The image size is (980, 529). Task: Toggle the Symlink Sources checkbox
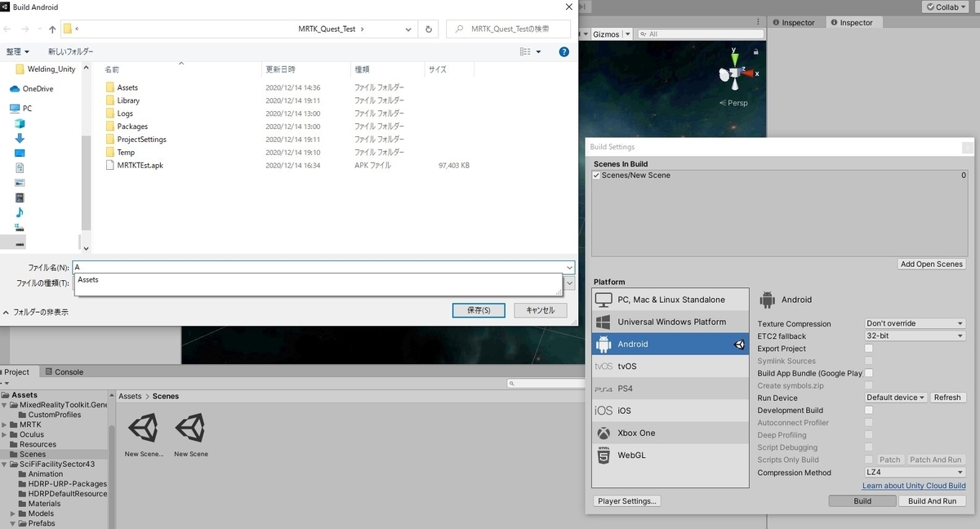click(869, 361)
